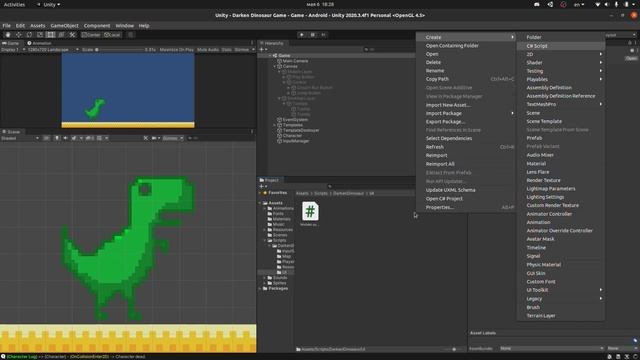Open the Assets menu

[x=38, y=25]
